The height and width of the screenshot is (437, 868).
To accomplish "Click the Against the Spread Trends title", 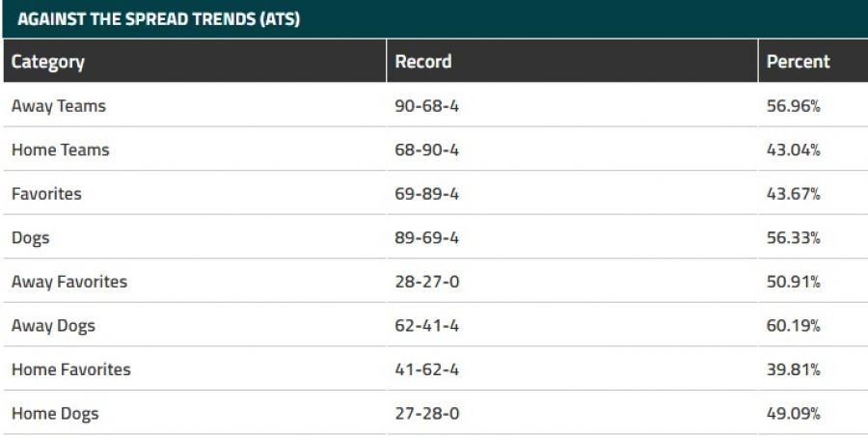I will tap(159, 19).
